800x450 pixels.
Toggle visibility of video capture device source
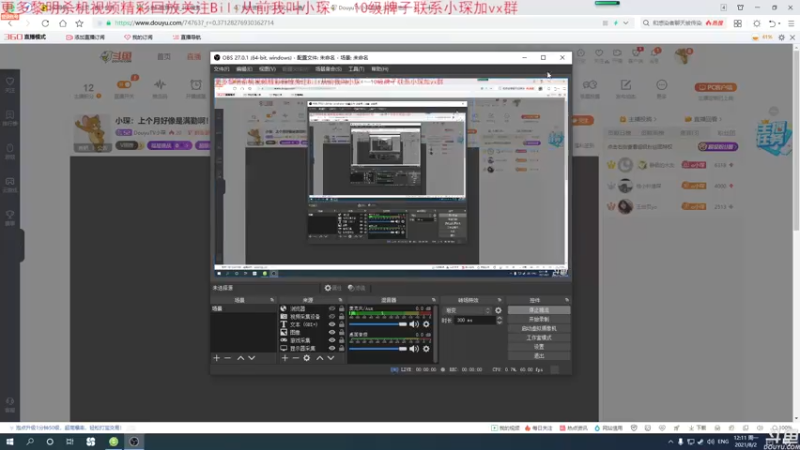click(x=332, y=316)
